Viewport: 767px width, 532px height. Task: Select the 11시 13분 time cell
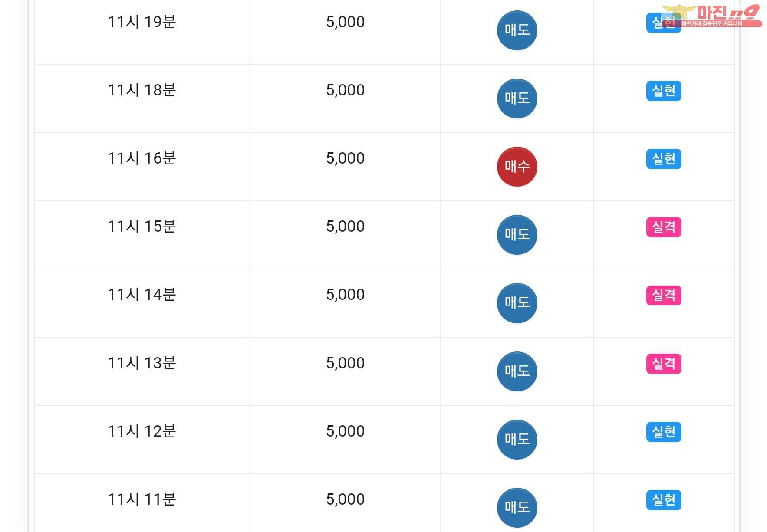tap(142, 363)
